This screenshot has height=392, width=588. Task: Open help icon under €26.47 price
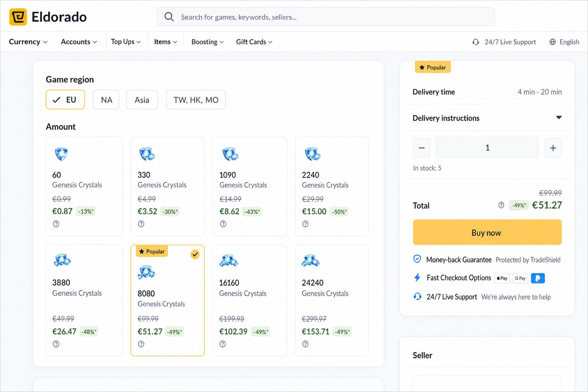click(x=56, y=344)
